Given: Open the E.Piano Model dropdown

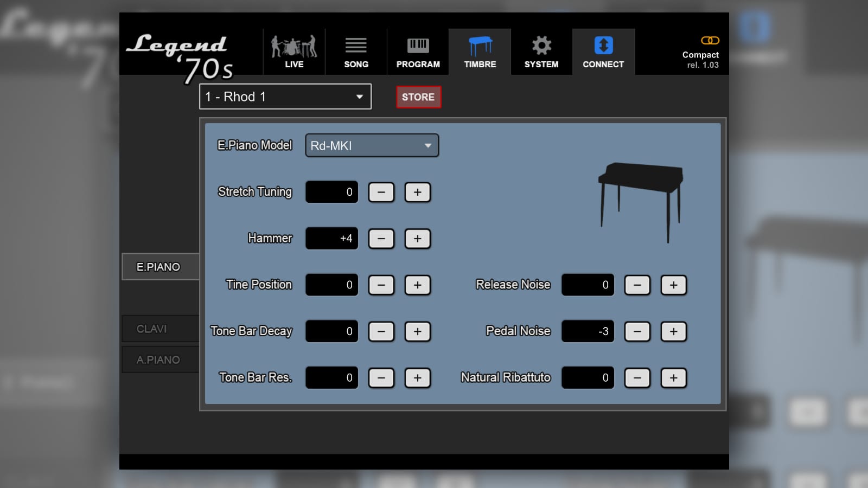Looking at the screenshot, I should [x=372, y=145].
